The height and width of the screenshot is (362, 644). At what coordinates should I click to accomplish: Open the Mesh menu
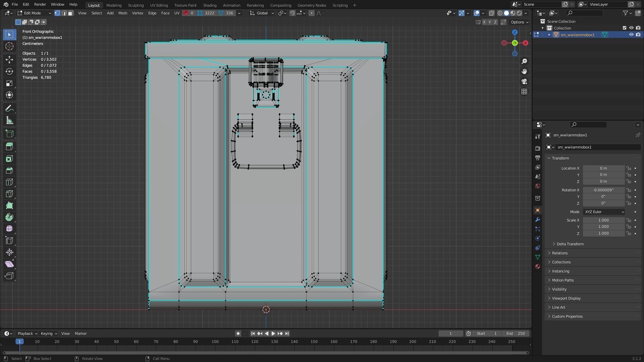(122, 13)
